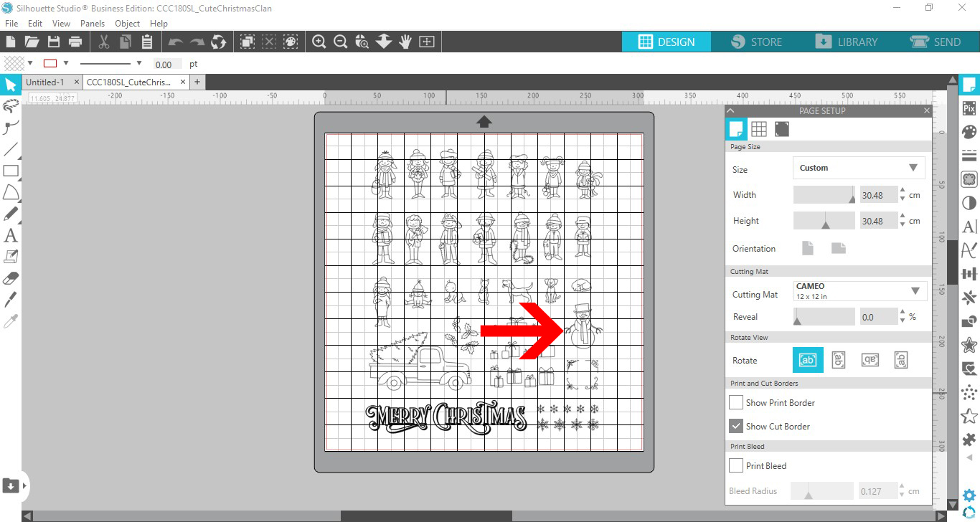The height and width of the screenshot is (522, 980).
Task: Open the Cutting Mat CAMEO dropdown
Action: (860, 290)
